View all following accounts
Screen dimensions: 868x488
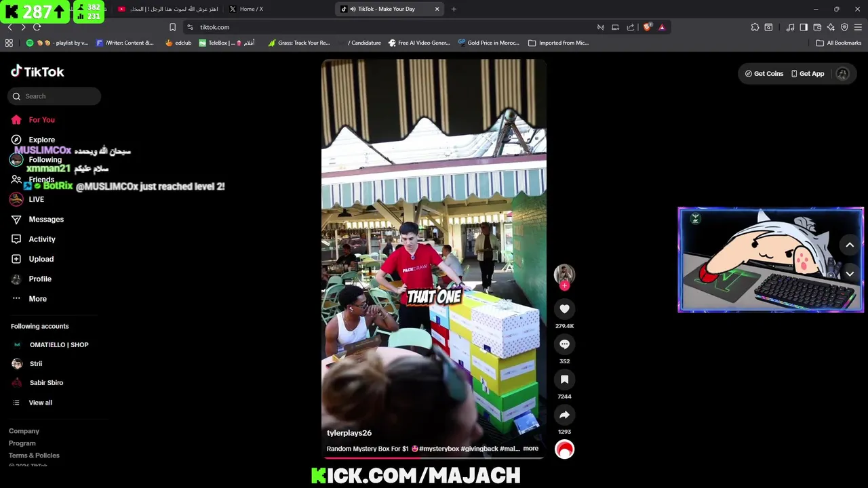(33, 403)
